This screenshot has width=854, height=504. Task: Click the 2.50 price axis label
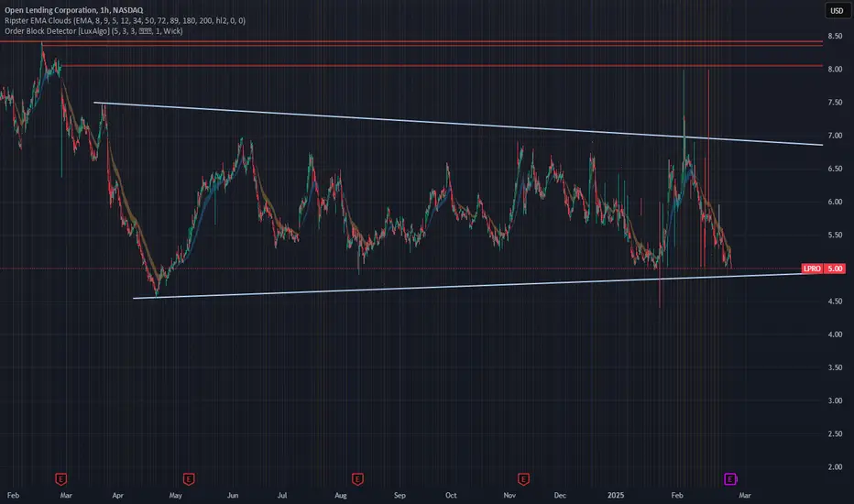coord(835,434)
